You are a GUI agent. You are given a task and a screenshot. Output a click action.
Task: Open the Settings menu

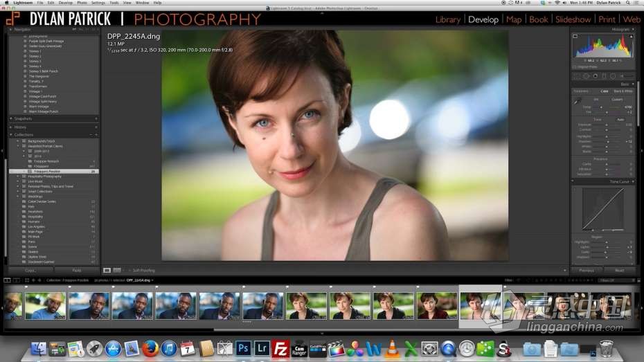98,3
